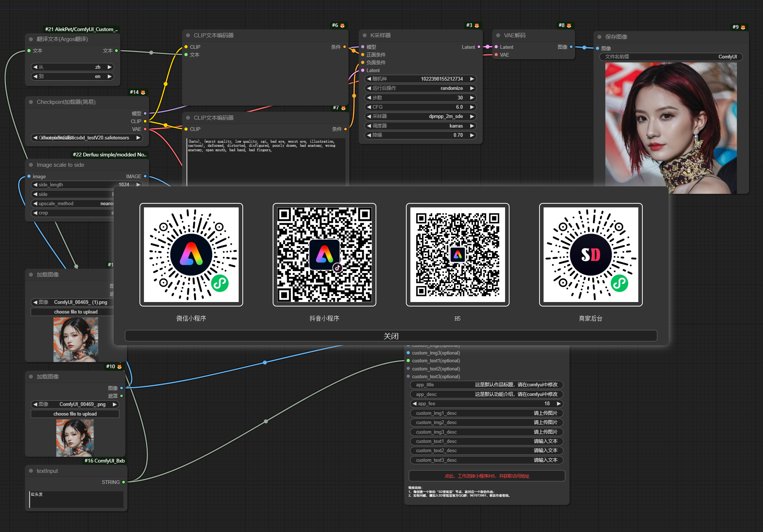Viewport: 763px width, 532px height.
Task: Open the 采样器 dpmpp_2m_sde selector
Action: 420,116
